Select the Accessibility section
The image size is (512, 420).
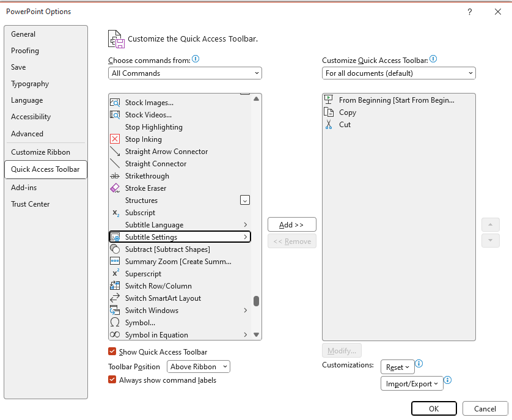tap(46, 117)
